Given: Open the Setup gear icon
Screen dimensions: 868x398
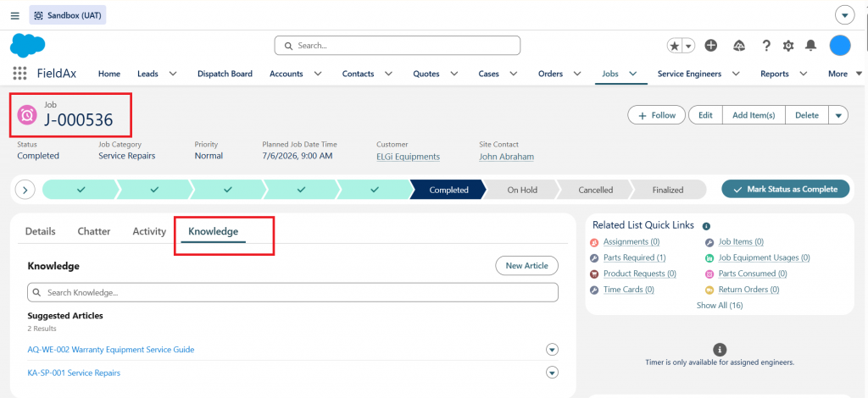Looking at the screenshot, I should point(788,46).
